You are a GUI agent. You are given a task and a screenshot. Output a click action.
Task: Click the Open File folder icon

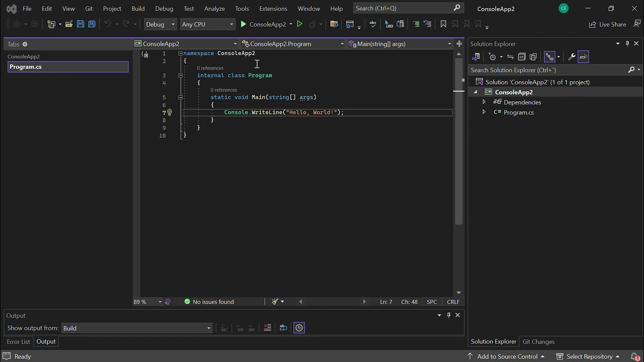(x=69, y=24)
